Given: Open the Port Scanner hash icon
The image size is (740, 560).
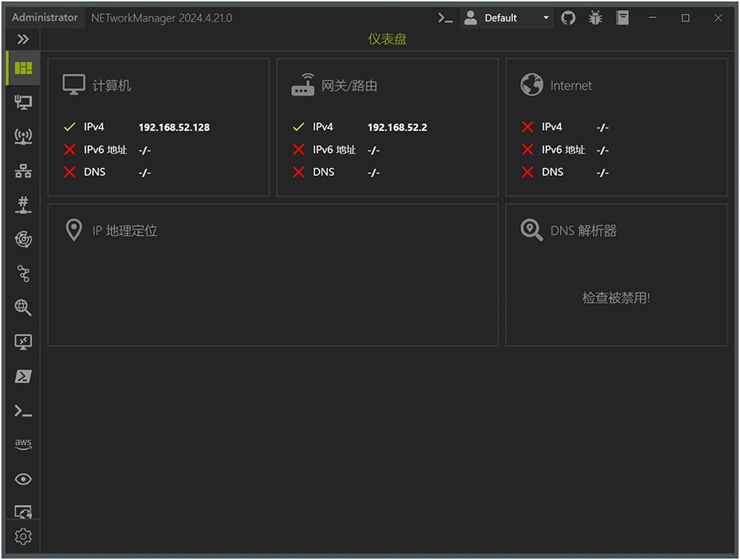Looking at the screenshot, I should coord(23,205).
